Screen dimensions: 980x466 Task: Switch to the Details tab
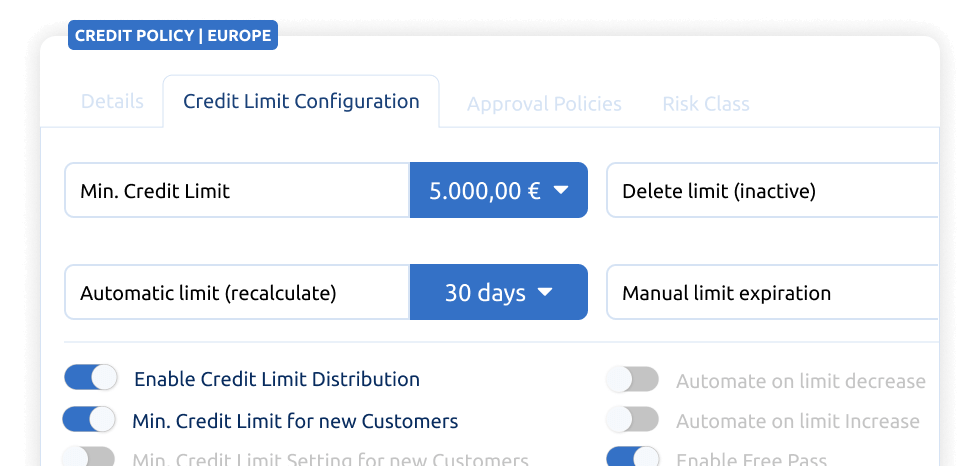tap(112, 102)
